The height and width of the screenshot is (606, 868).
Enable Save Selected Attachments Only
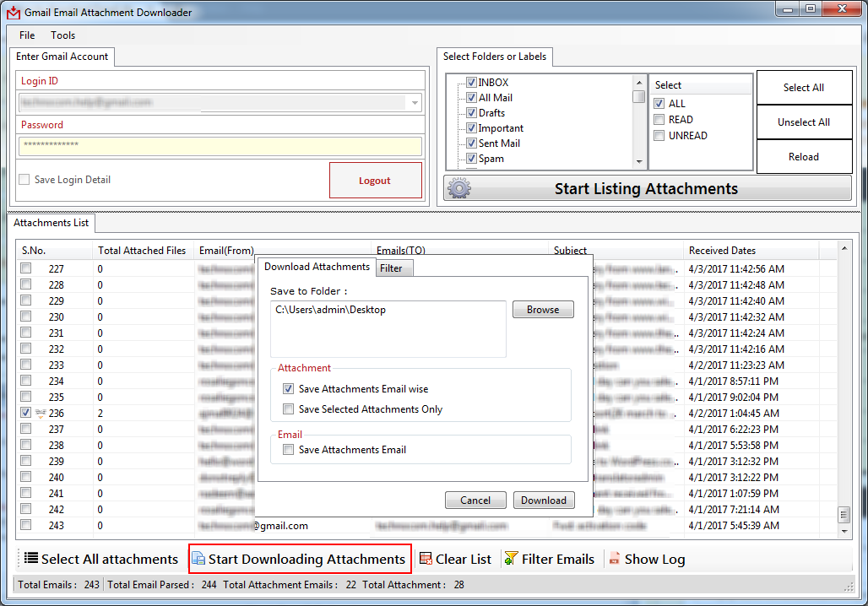click(289, 409)
